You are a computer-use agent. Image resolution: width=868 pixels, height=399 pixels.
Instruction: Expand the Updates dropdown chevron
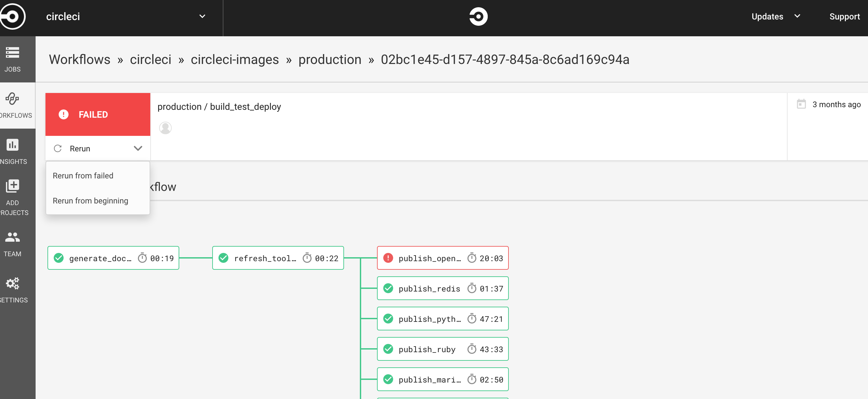click(797, 16)
